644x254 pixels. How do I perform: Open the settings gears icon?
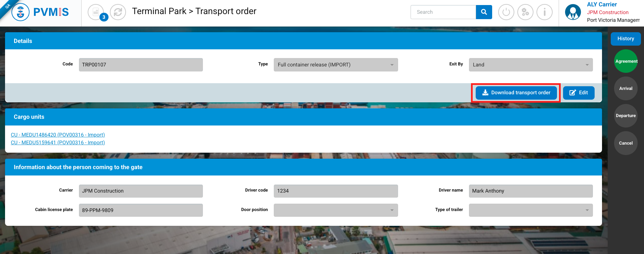[x=525, y=12]
